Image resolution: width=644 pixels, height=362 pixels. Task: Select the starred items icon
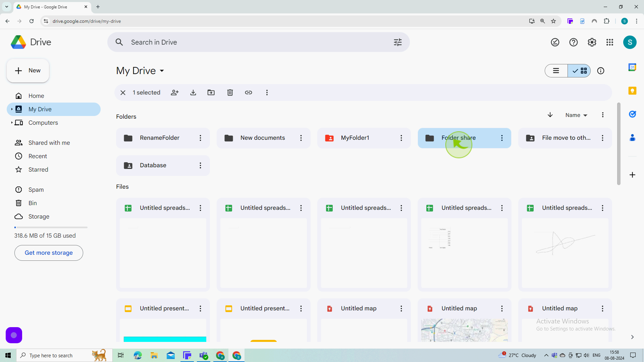click(18, 170)
